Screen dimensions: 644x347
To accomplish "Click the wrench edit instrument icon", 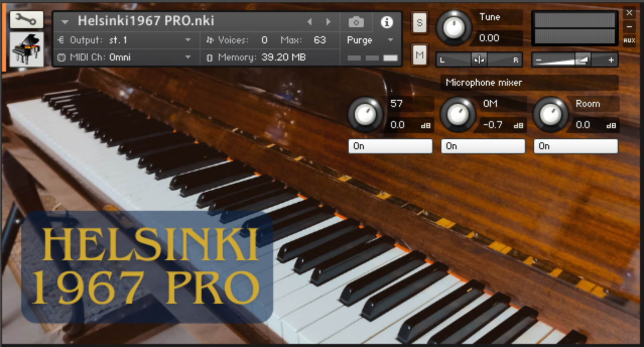I will (x=26, y=20).
